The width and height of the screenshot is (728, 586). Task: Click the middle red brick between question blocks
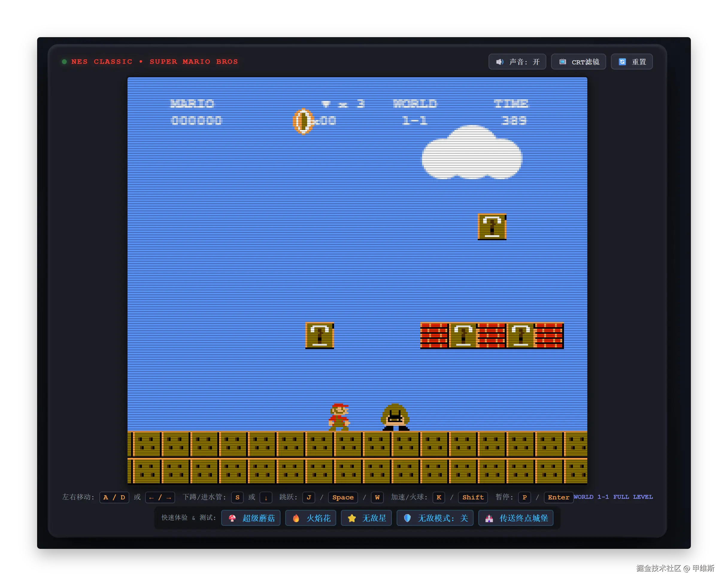tap(492, 335)
